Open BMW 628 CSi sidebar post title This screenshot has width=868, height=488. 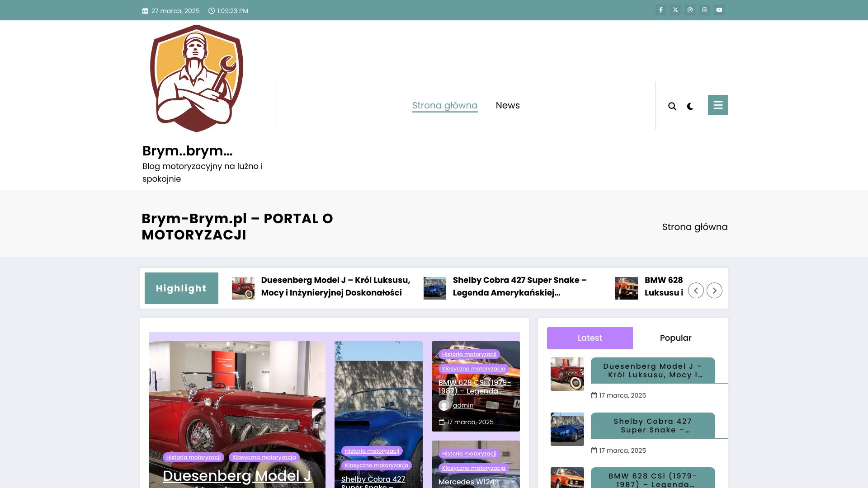click(653, 478)
